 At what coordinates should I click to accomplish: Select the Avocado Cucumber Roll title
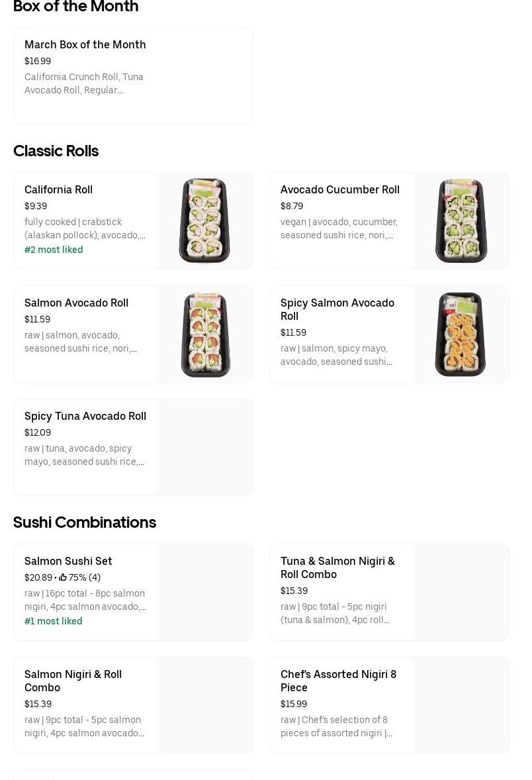tap(339, 189)
